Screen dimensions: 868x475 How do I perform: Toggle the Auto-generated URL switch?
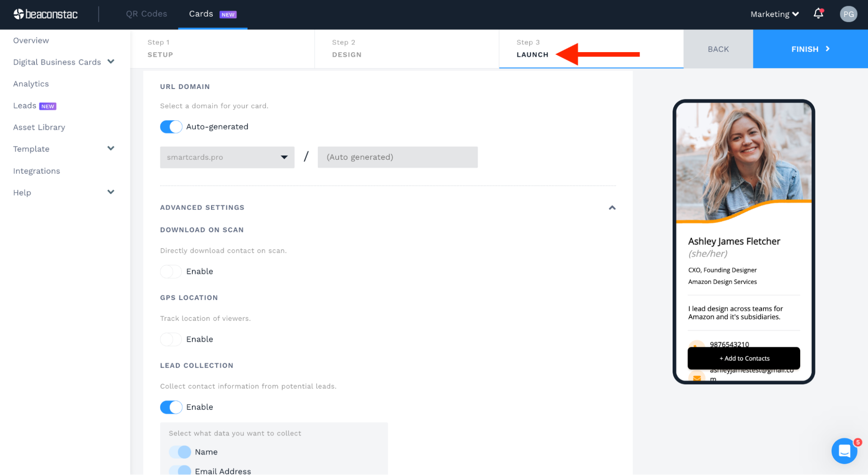(x=171, y=127)
